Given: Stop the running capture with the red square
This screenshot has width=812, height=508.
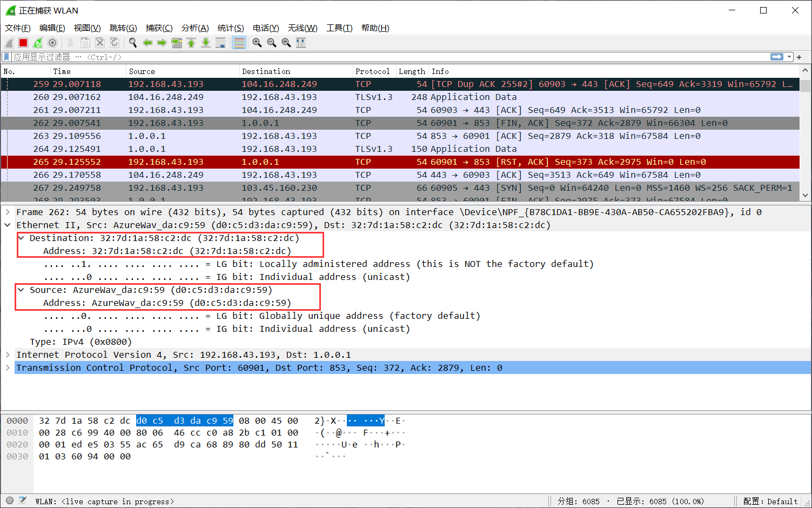Looking at the screenshot, I should point(23,43).
